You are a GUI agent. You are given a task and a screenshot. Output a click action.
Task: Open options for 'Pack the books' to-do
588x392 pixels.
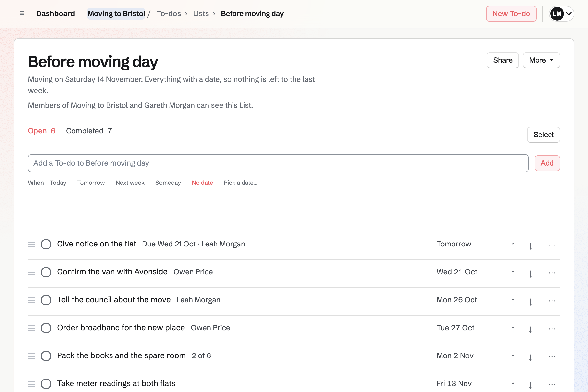tap(552, 357)
